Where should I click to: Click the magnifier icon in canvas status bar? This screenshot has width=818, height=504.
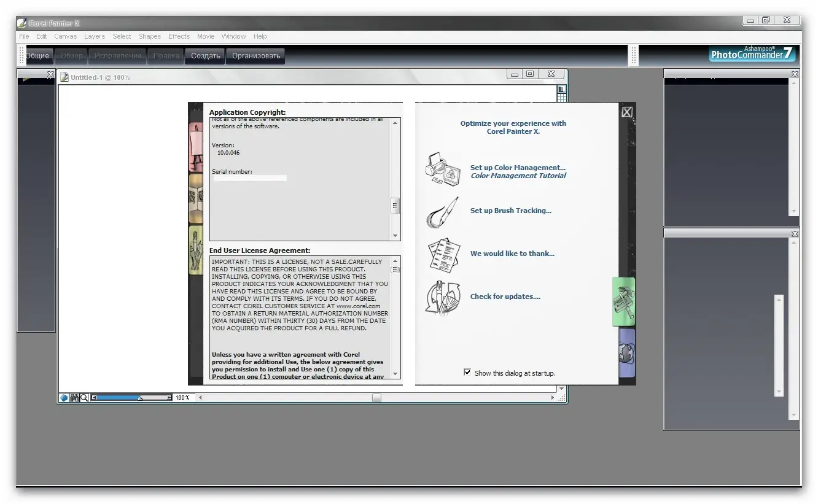[84, 398]
